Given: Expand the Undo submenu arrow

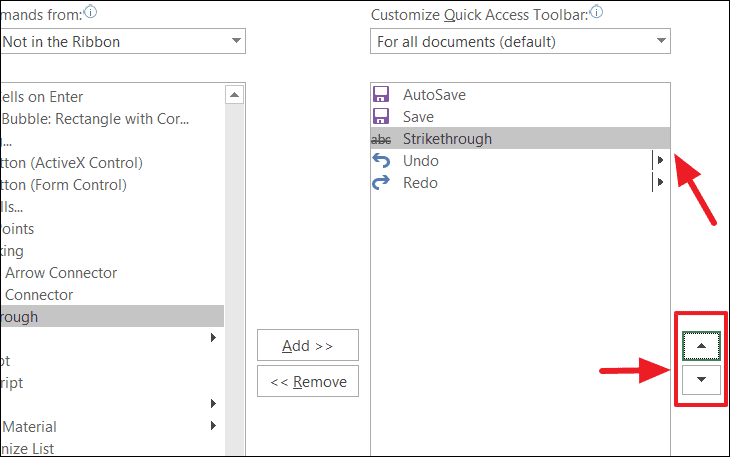Looking at the screenshot, I should [658, 161].
